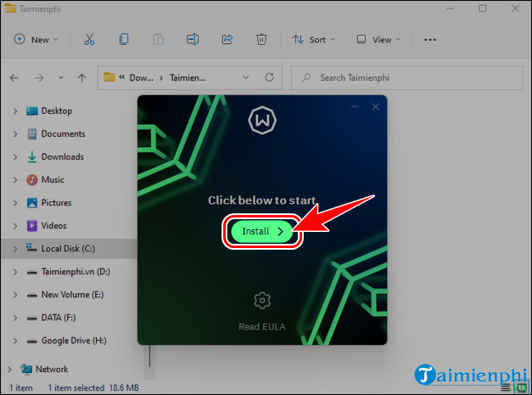Screen dimensions: 532x395
Task: Select Music in navigation pane
Action: (x=53, y=180)
